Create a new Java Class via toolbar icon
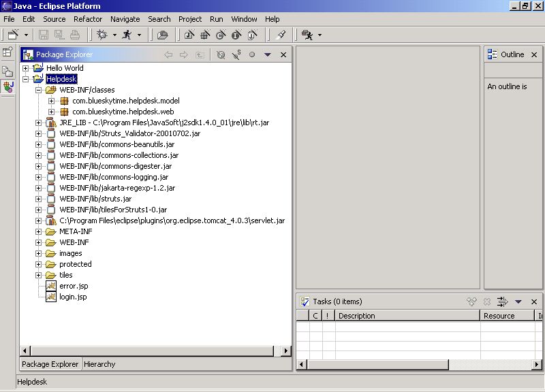The width and height of the screenshot is (545, 392). pos(221,35)
